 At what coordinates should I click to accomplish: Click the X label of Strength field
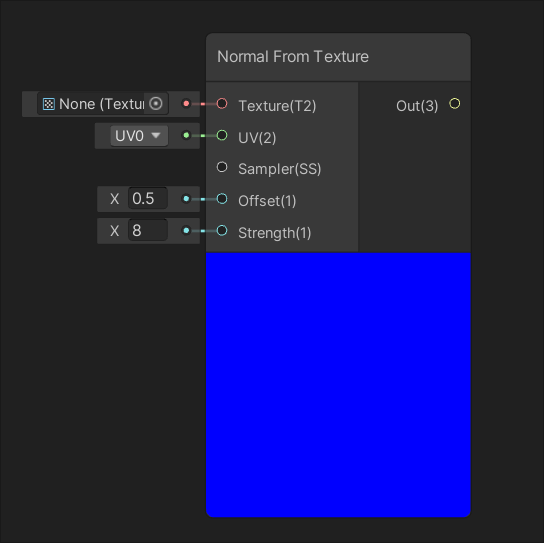click(114, 231)
